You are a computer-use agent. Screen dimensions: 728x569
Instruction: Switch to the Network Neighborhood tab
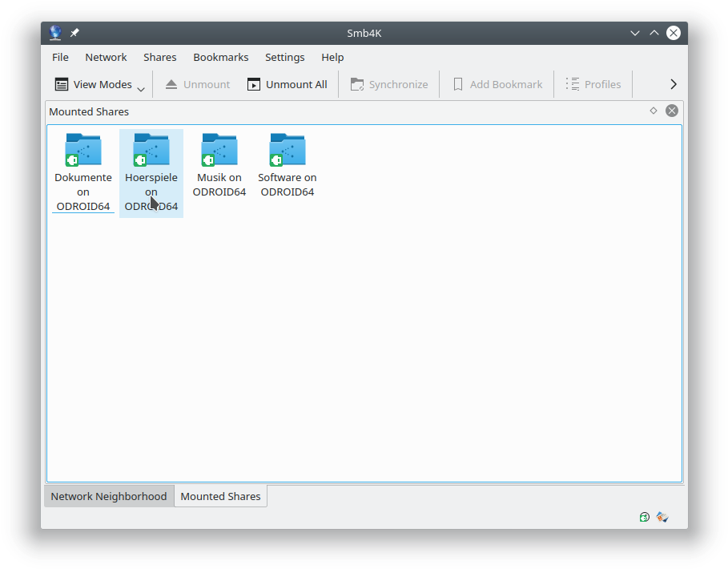coord(109,496)
